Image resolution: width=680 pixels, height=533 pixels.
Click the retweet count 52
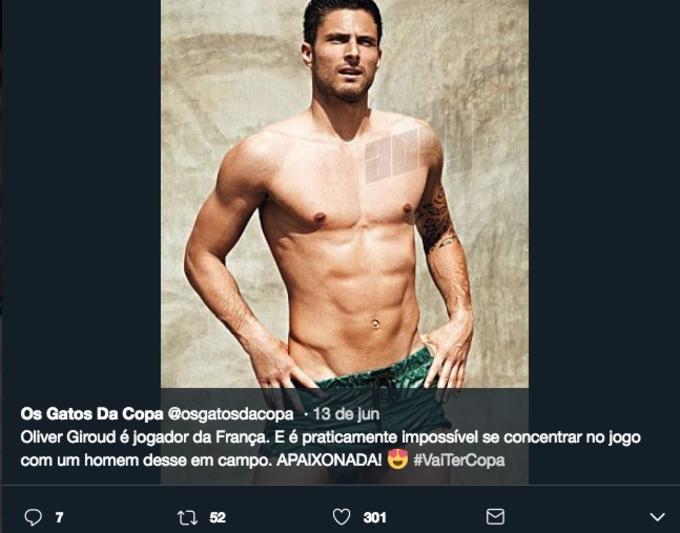(x=218, y=517)
